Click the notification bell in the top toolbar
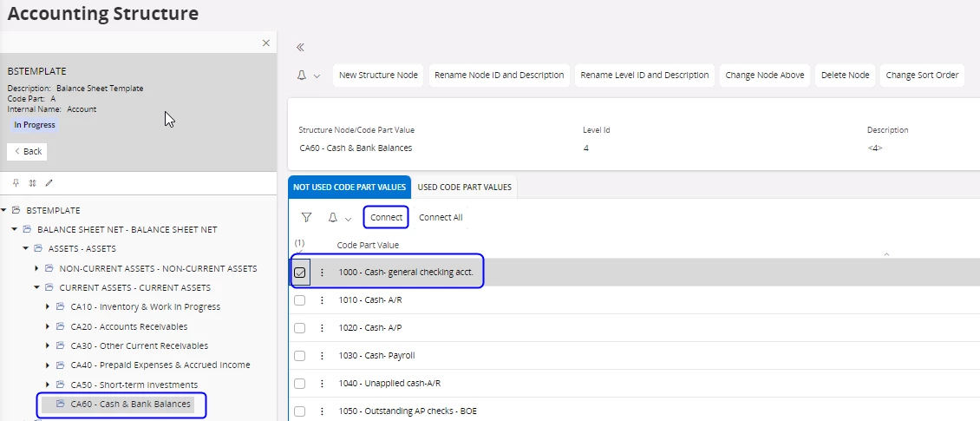This screenshot has height=421, width=980. coord(302,76)
